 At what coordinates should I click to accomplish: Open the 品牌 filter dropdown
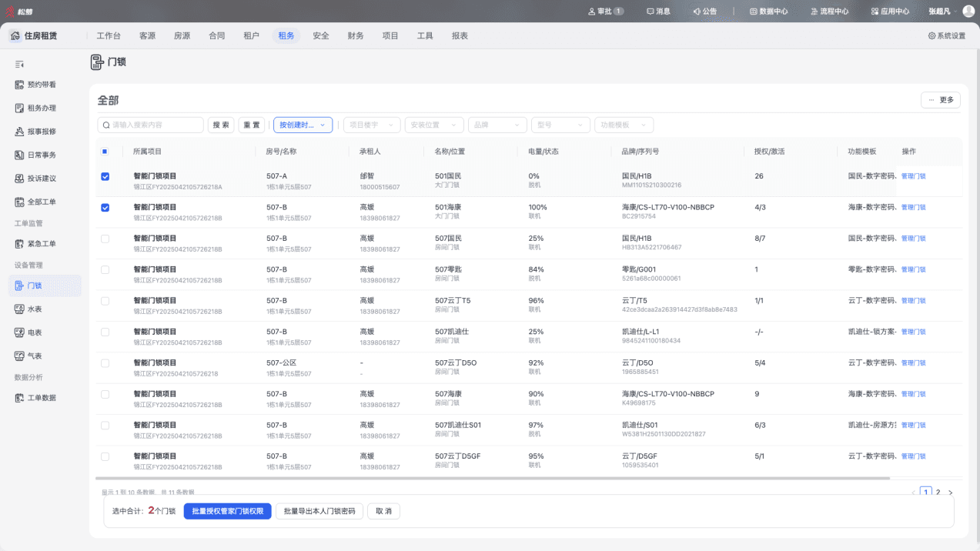497,125
